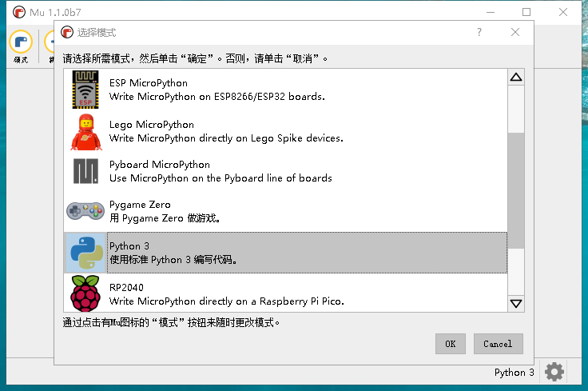Click the dialog help question mark
Image resolution: width=588 pixels, height=391 pixels.
(x=479, y=32)
